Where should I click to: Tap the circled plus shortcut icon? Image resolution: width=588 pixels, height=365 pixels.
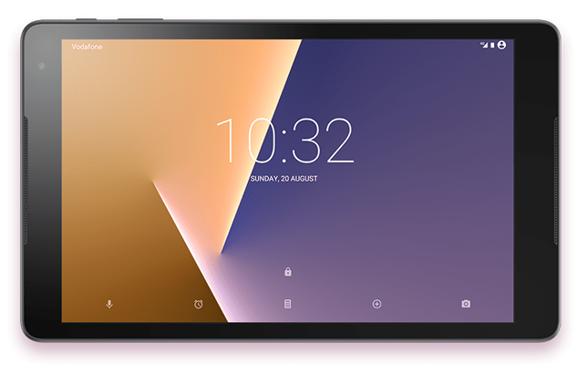(377, 304)
